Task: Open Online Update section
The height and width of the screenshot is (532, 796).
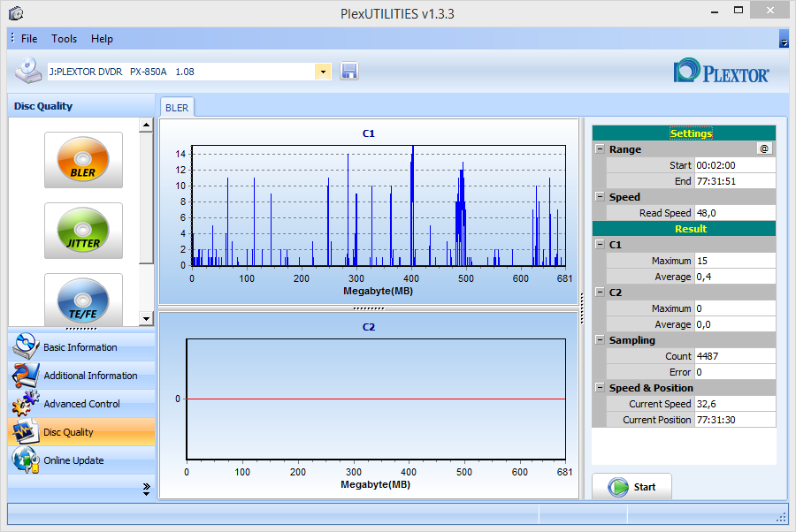Action: click(x=81, y=460)
